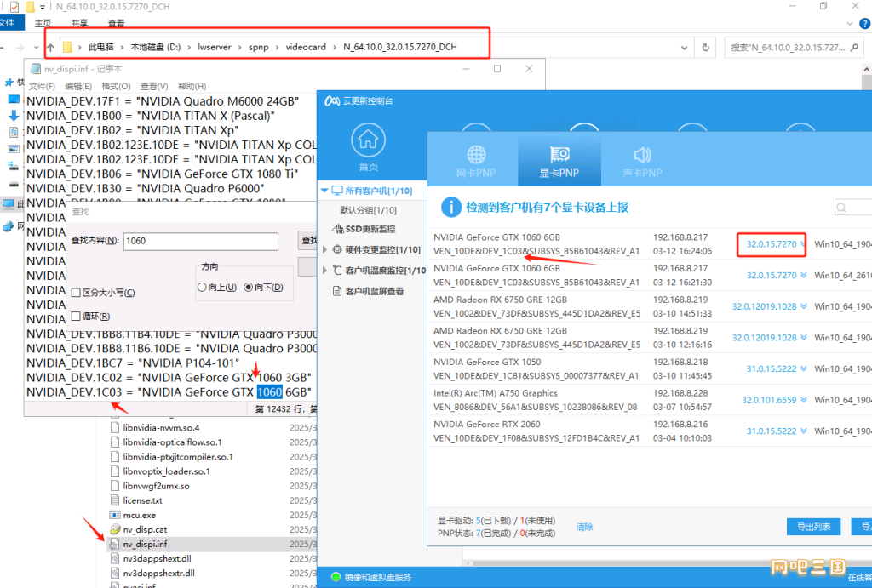
Task: Enable the 循环 checkbox
Action: pyautogui.click(x=76, y=316)
